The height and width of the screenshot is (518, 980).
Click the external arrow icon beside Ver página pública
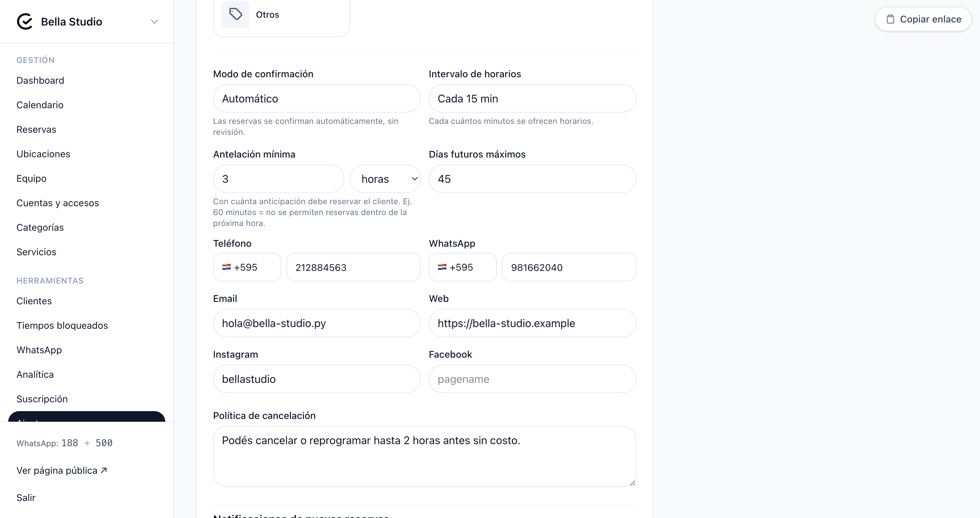(103, 470)
